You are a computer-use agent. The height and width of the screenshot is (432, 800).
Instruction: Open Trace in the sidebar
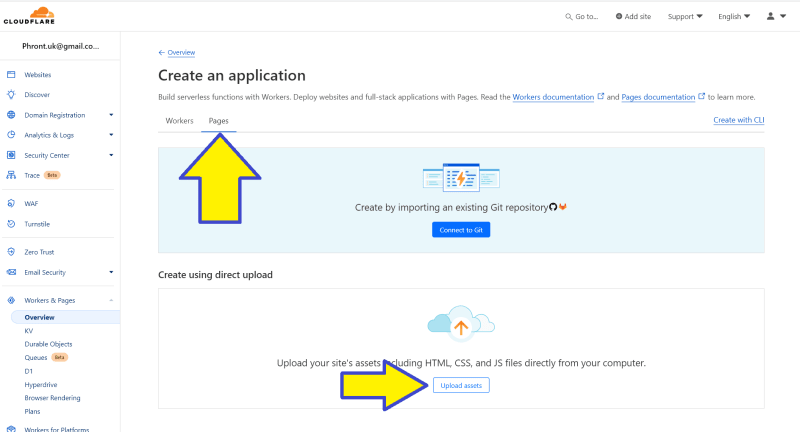[32, 175]
